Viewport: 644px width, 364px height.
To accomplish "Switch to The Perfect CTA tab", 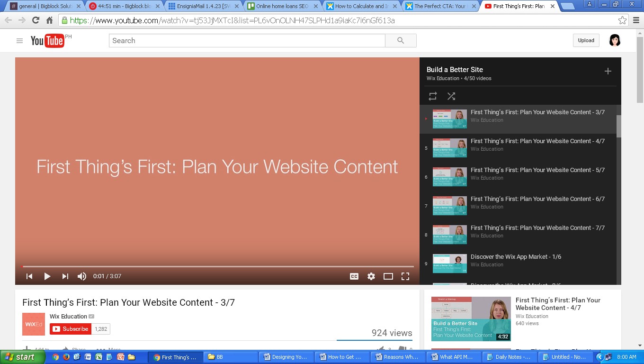I will pyautogui.click(x=440, y=6).
